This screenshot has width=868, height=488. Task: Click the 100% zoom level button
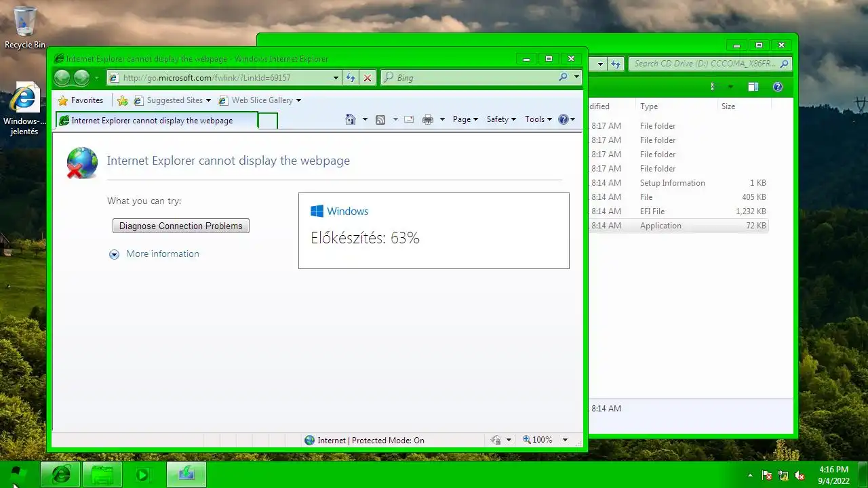click(x=538, y=440)
